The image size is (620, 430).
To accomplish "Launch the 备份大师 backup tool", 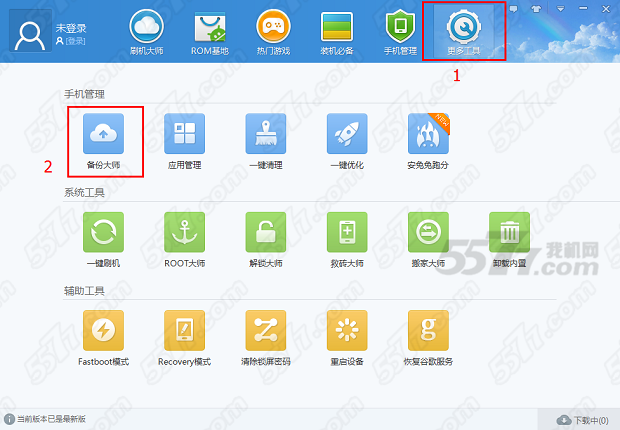I will 103,142.
